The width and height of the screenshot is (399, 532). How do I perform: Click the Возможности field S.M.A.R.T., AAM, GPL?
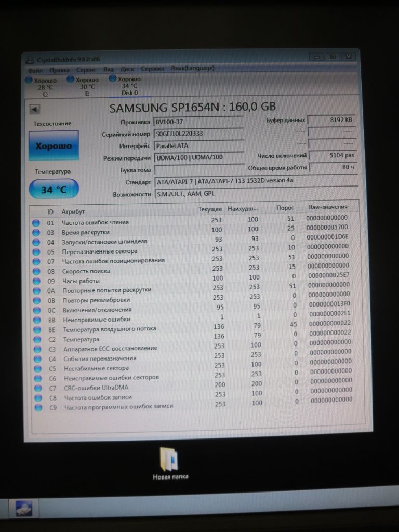click(x=257, y=194)
